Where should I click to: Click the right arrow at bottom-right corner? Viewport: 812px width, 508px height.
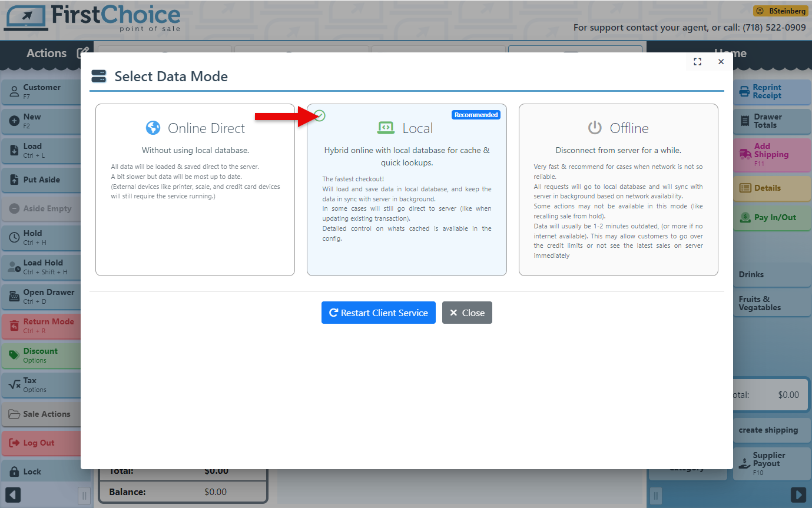(798, 494)
